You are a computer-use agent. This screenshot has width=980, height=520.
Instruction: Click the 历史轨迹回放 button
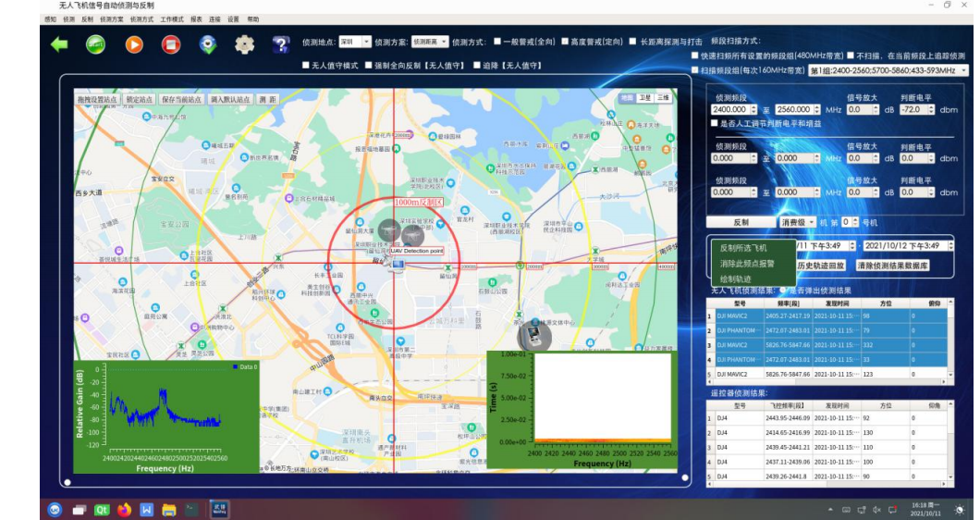[x=821, y=266]
